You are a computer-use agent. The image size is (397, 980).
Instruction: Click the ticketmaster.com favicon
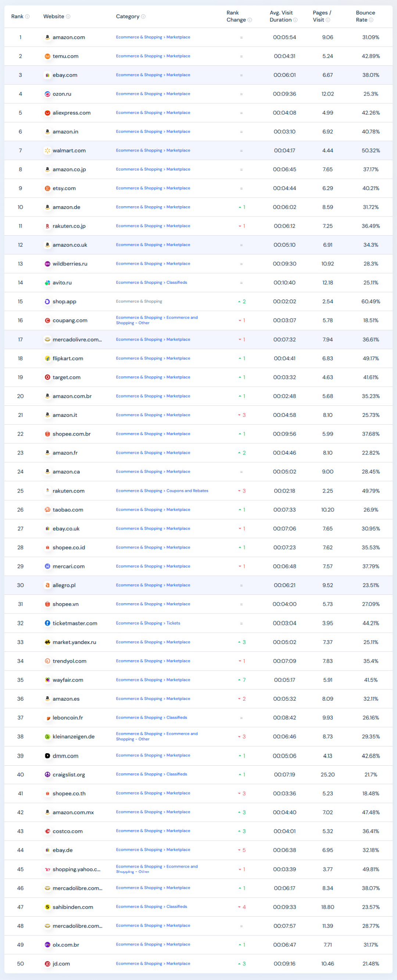click(47, 623)
